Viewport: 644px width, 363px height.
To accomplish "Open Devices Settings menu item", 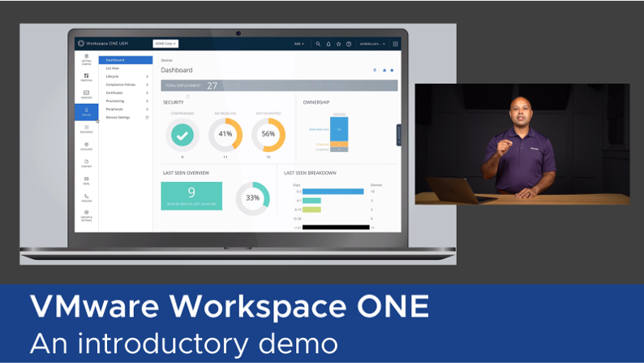I will tap(118, 117).
